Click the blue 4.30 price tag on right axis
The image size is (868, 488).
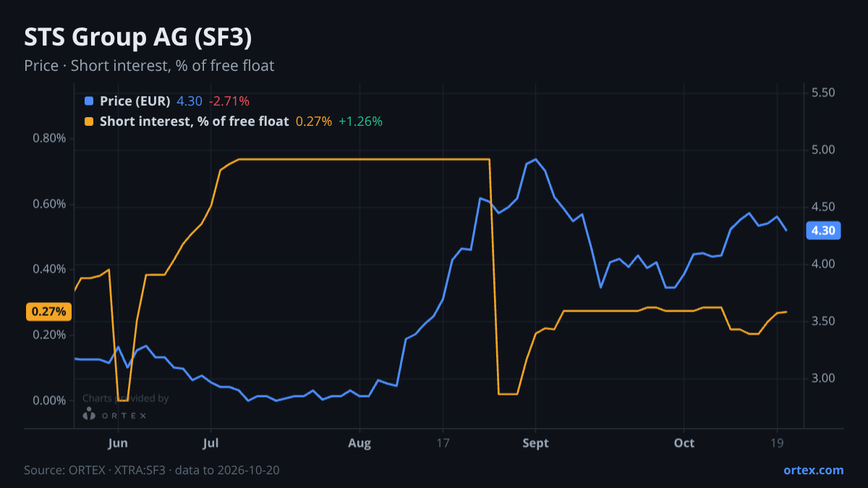pyautogui.click(x=823, y=231)
